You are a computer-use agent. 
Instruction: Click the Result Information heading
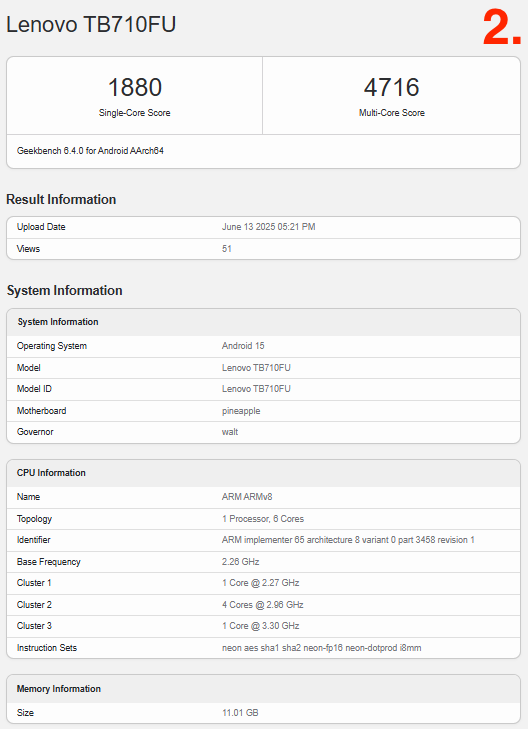pos(61,199)
